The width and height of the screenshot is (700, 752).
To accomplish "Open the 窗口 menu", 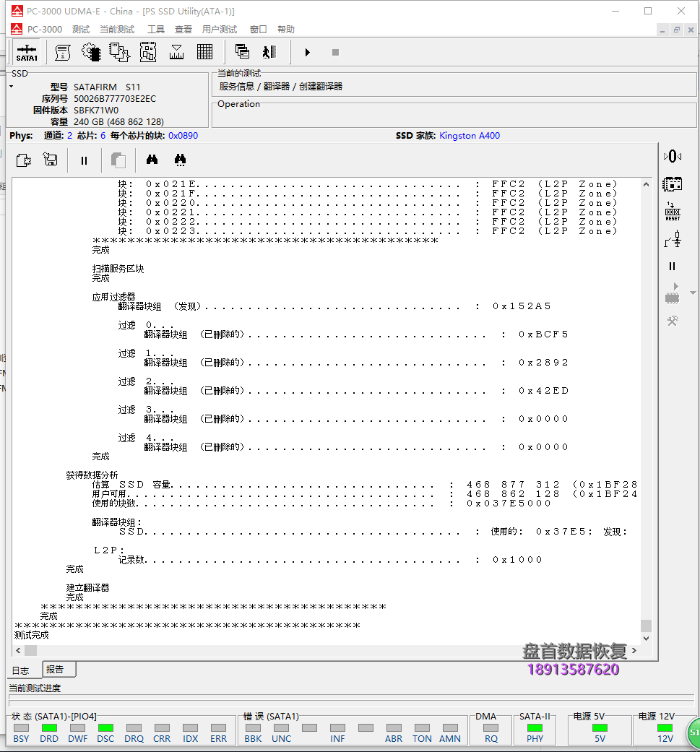I will 259,29.
